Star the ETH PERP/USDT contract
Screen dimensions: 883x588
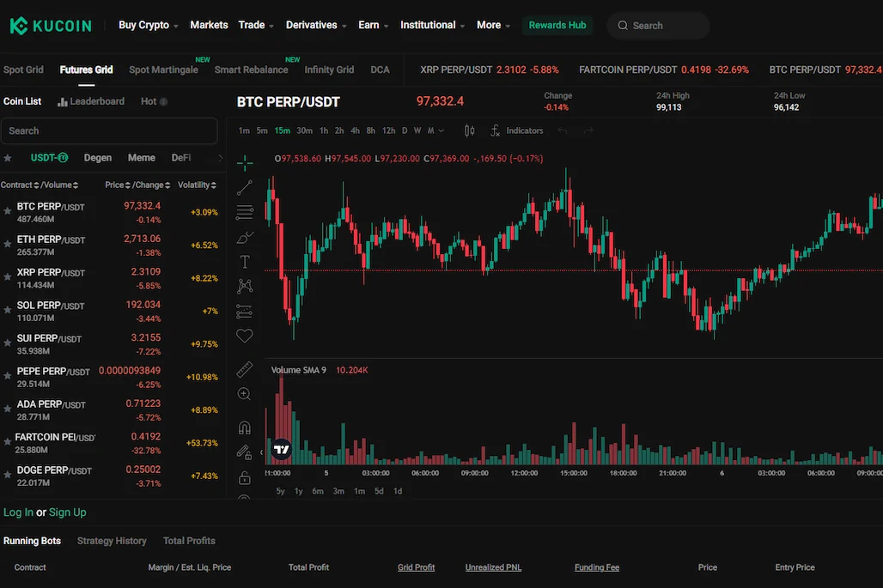(8, 244)
